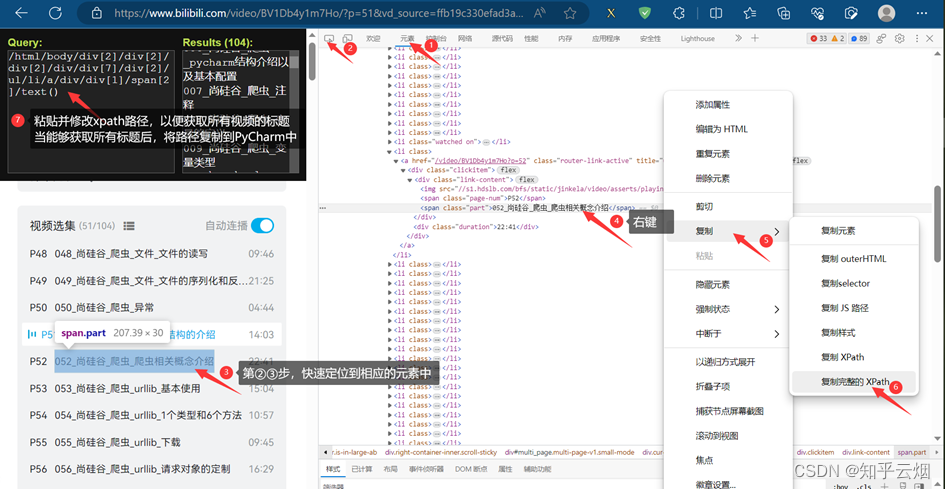Collapse the div class link-content node
945x489 pixels.
pyautogui.click(x=410, y=180)
